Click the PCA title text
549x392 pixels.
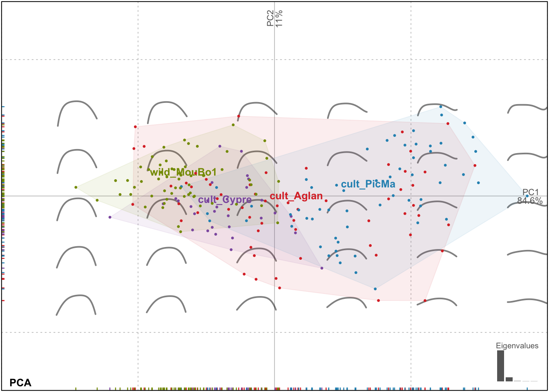click(20, 383)
